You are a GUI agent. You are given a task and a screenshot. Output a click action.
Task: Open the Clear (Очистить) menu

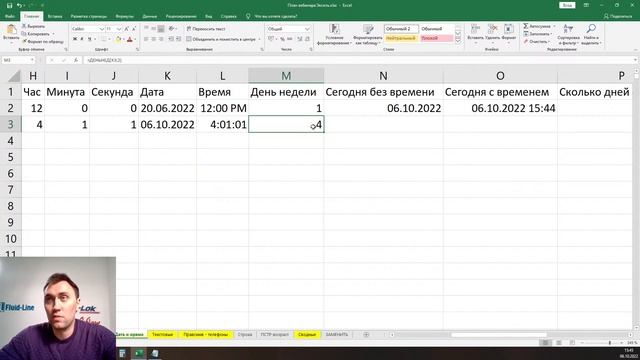536,42
